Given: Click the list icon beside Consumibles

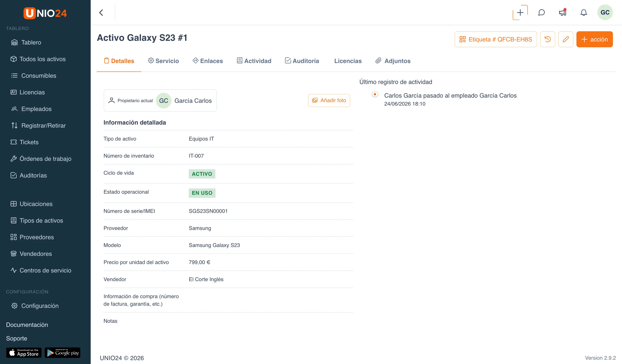Looking at the screenshot, I should click(x=14, y=76).
